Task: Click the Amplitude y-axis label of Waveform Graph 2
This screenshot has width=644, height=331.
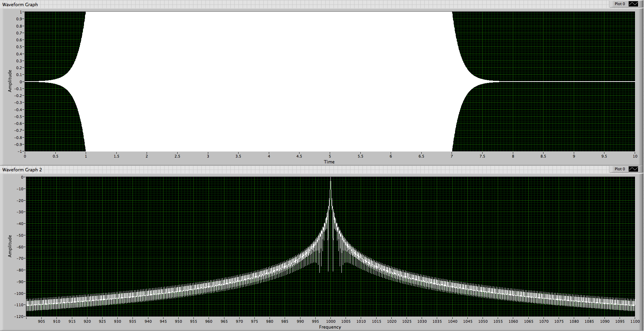Action: [x=10, y=246]
